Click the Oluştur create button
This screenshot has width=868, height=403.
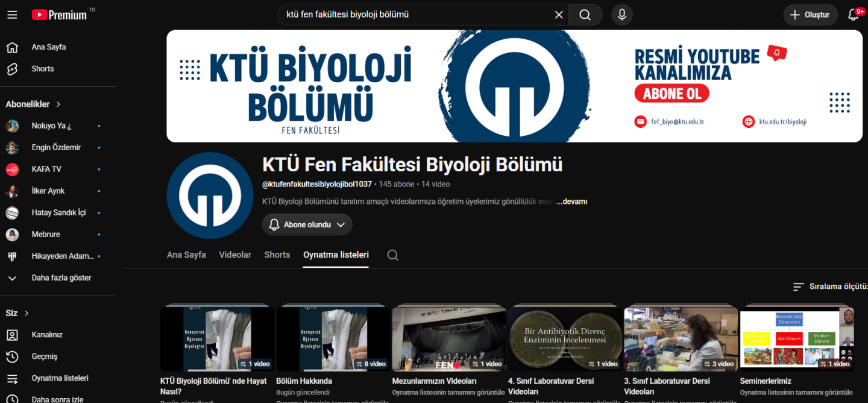point(810,14)
